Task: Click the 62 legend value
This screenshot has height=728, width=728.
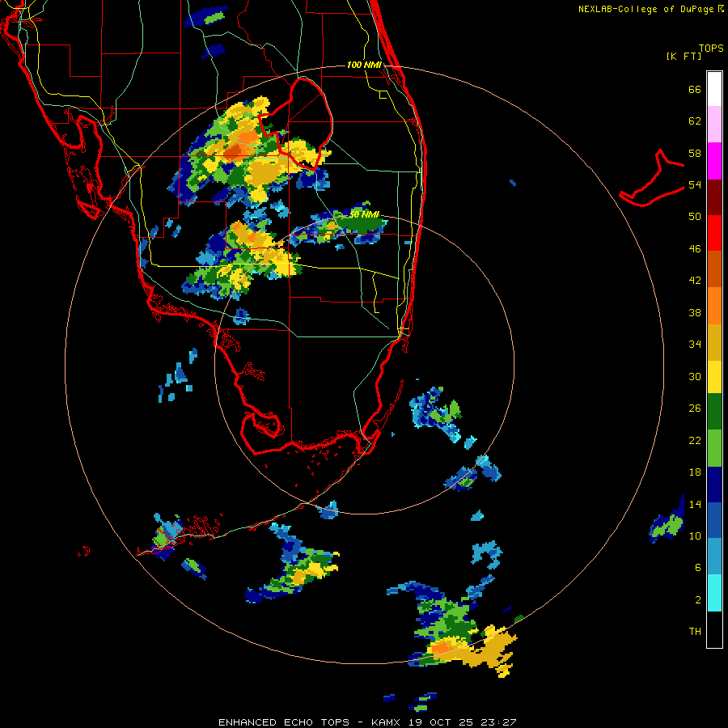Action: tap(695, 121)
